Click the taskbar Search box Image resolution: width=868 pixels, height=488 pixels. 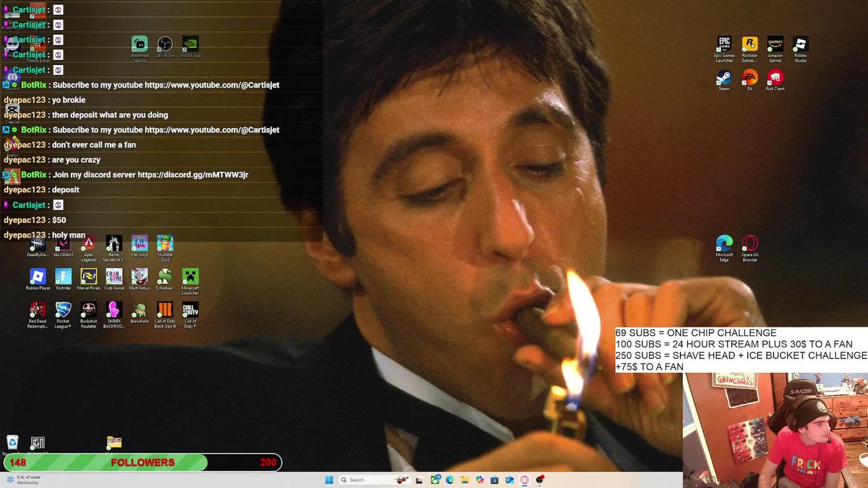coord(374,480)
